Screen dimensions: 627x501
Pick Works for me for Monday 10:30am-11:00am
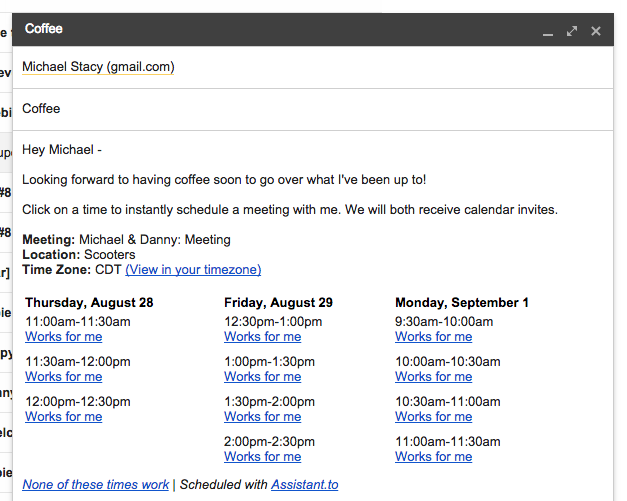(434, 417)
